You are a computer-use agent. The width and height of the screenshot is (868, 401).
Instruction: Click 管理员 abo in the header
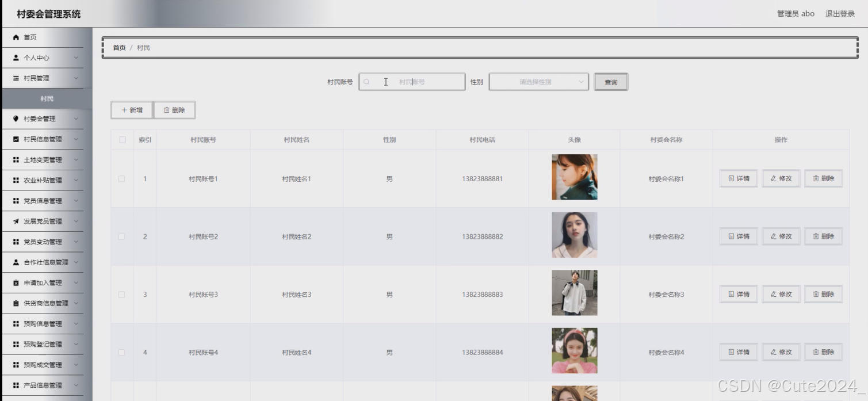(796, 14)
